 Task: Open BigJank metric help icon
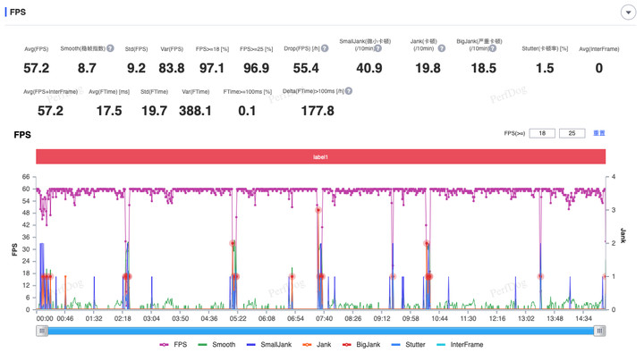pos(493,48)
